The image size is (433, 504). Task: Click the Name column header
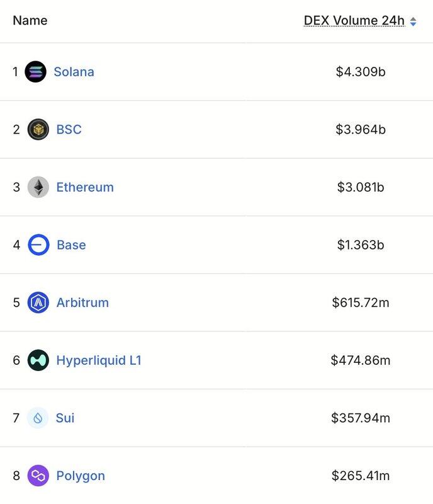[30, 21]
